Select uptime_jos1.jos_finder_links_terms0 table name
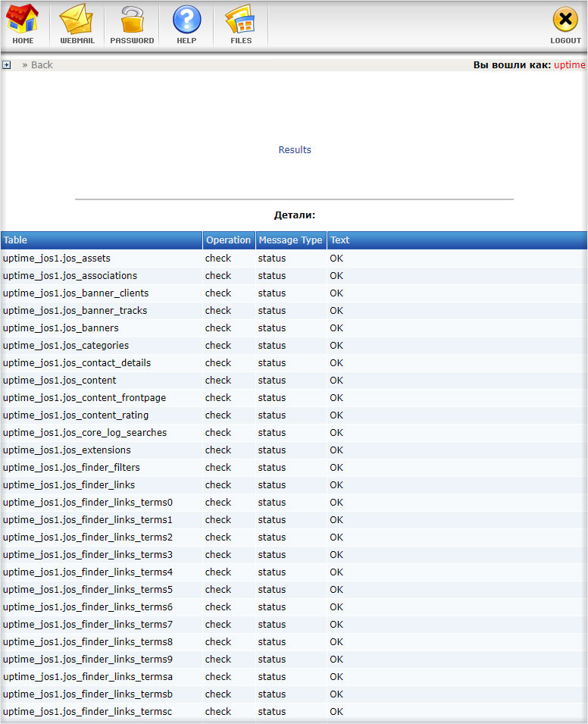The image size is (588, 724). (x=88, y=503)
